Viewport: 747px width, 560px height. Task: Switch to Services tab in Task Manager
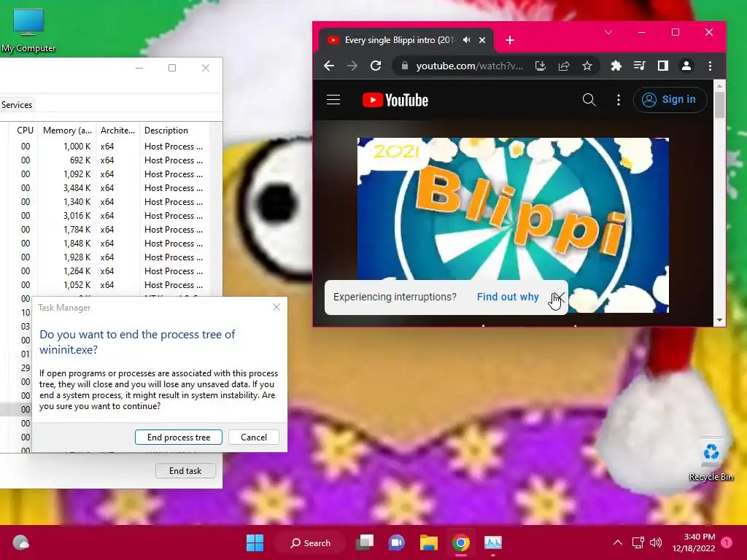17,105
